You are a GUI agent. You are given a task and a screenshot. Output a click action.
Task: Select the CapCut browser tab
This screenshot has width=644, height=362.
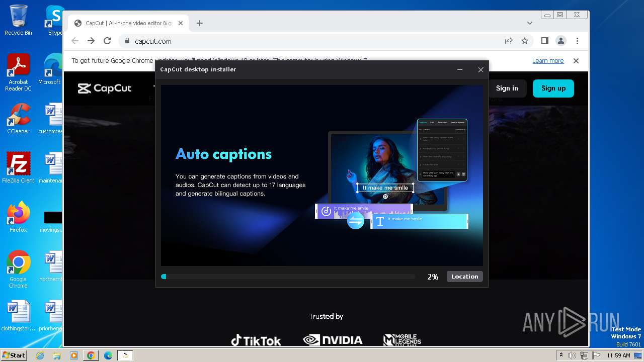click(128, 23)
